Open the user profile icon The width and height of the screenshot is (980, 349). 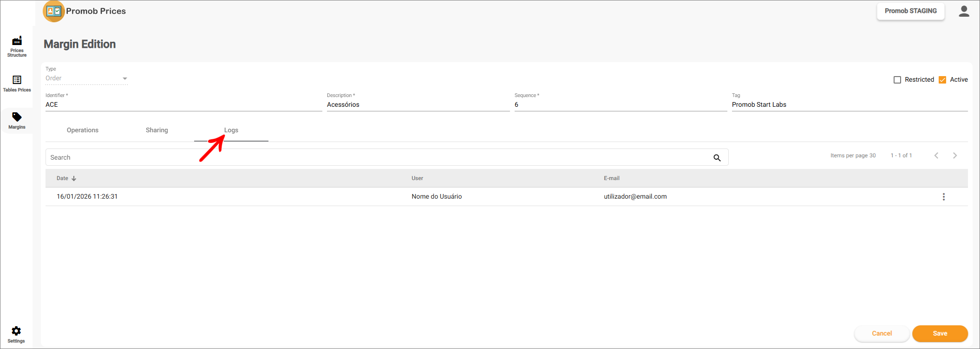point(964,11)
